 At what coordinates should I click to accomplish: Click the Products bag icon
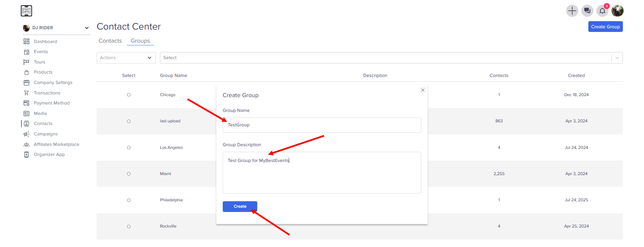(x=26, y=72)
